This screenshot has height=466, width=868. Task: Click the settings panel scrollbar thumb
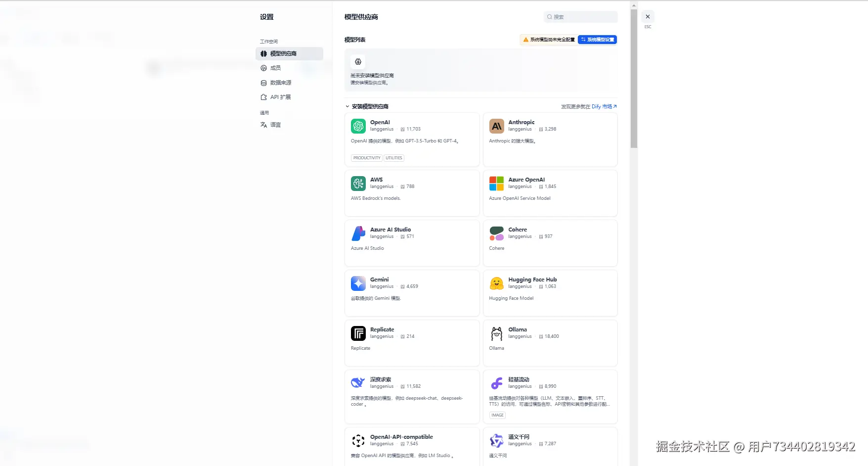(634, 78)
